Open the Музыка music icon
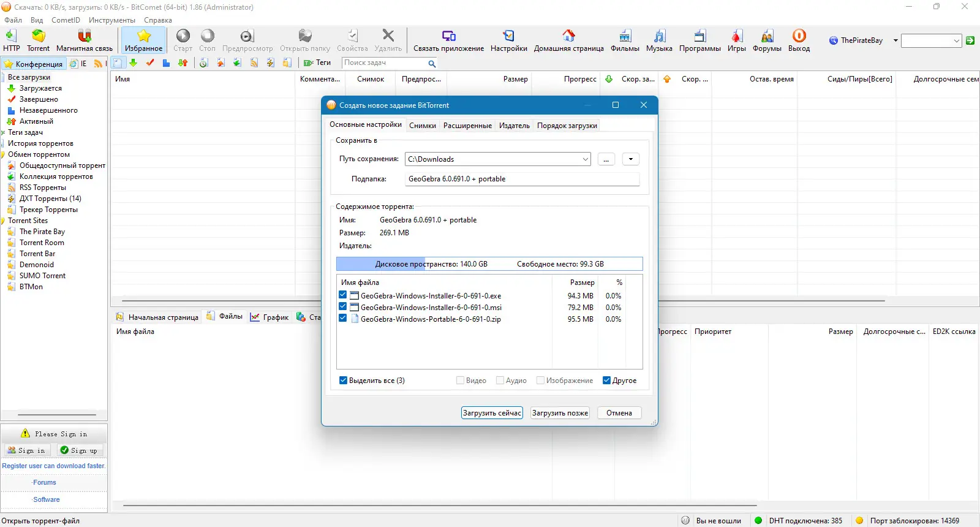Viewport: 980px width, 527px height. pos(659,40)
